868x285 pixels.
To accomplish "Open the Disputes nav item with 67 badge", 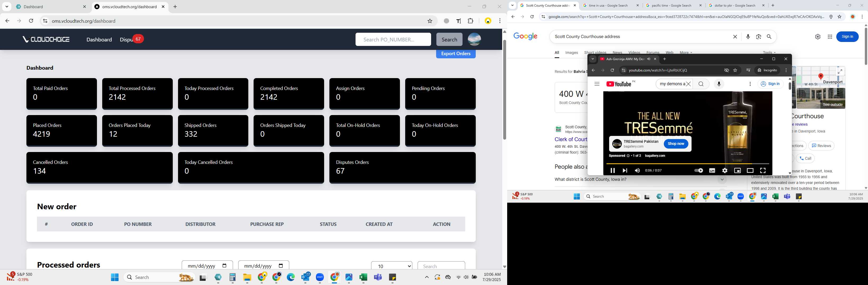I will tap(131, 39).
